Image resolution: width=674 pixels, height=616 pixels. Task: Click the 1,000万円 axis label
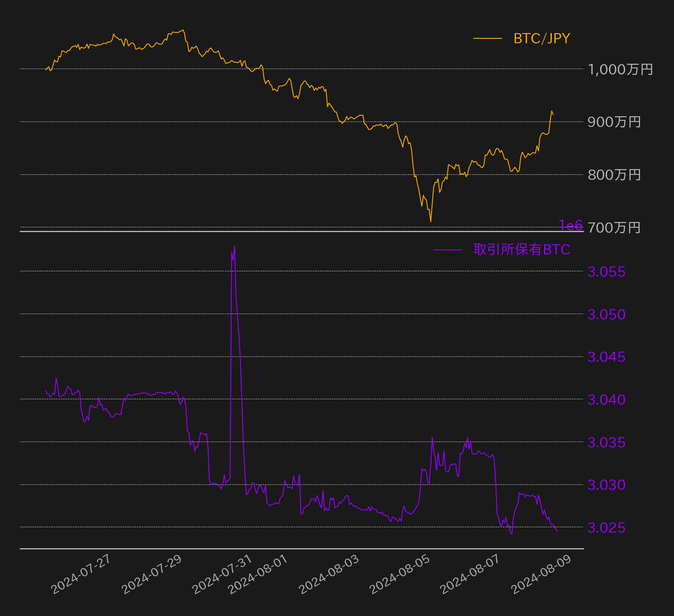[x=620, y=69]
